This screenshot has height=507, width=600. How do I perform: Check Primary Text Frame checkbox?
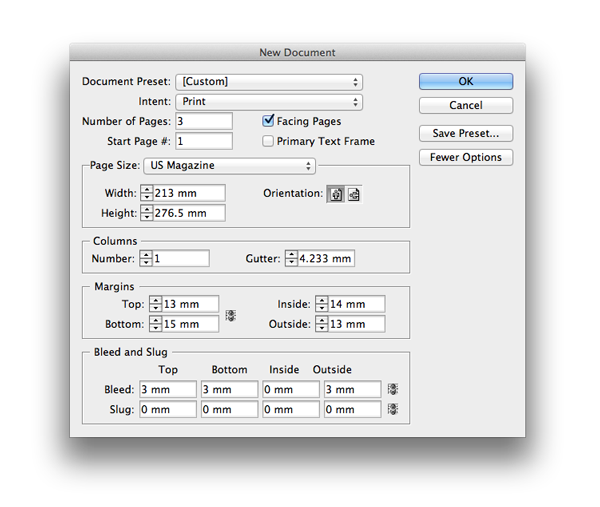[x=268, y=141]
